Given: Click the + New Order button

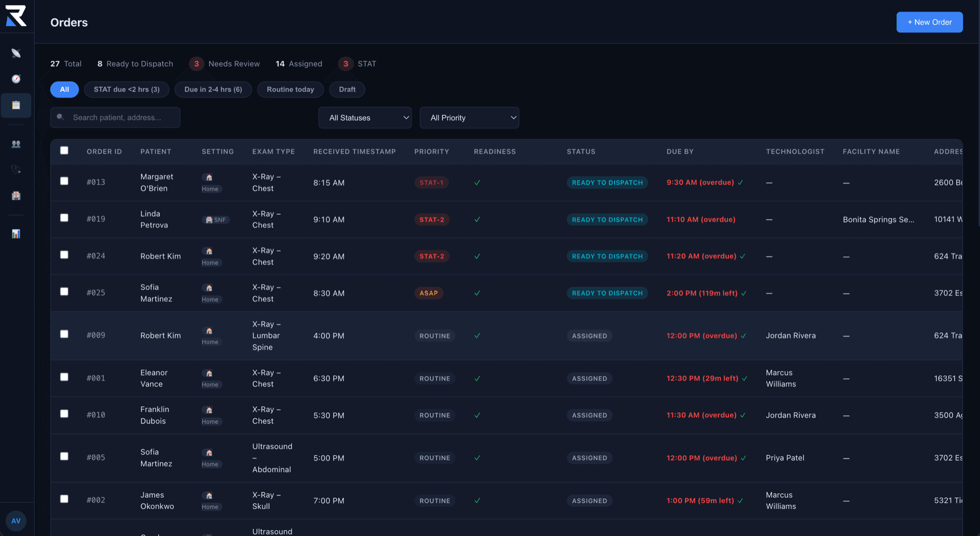Looking at the screenshot, I should coord(929,22).
